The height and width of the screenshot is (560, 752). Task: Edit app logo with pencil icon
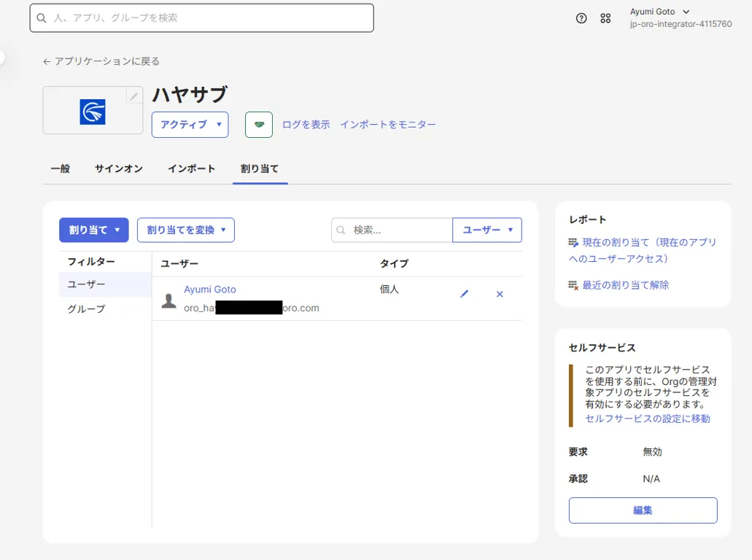[133, 96]
